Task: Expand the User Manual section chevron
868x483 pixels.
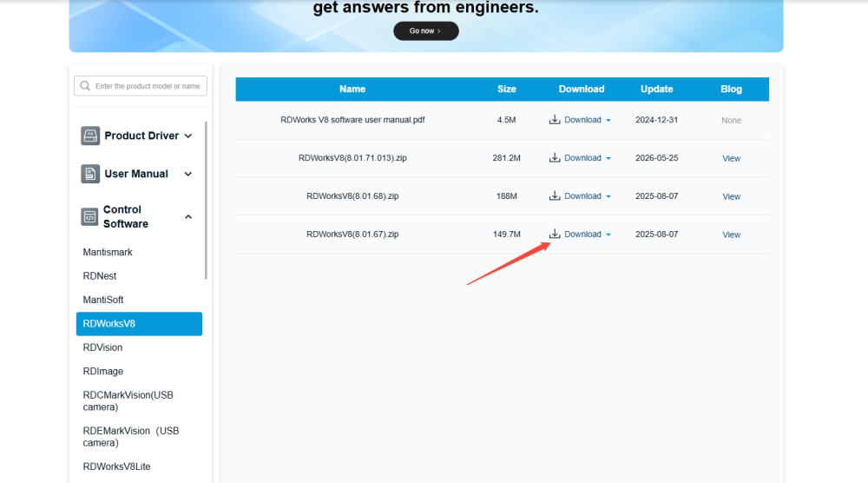Action: pyautogui.click(x=188, y=174)
